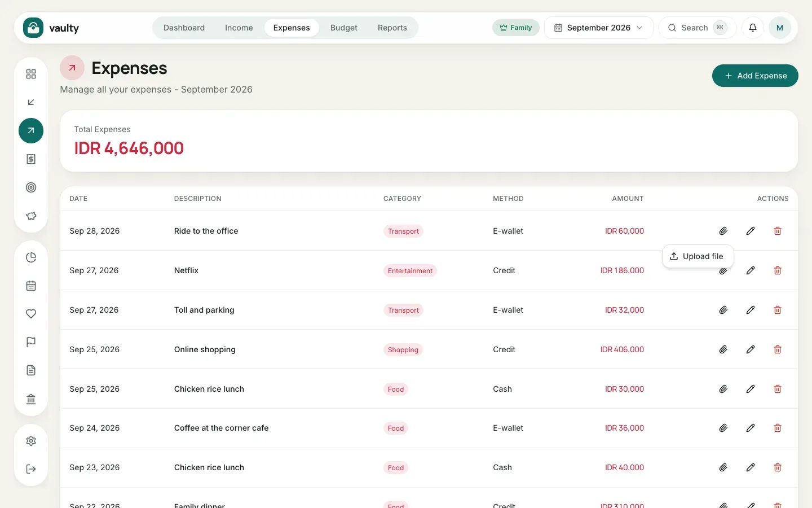Click the logout icon in sidebar
The image size is (812, 508).
(x=31, y=469)
